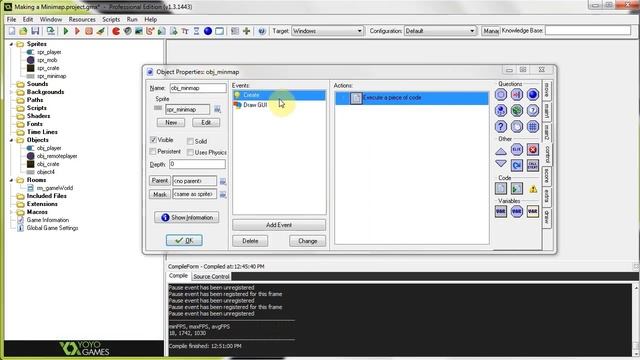Open the parent object selection menu icon

click(223, 181)
